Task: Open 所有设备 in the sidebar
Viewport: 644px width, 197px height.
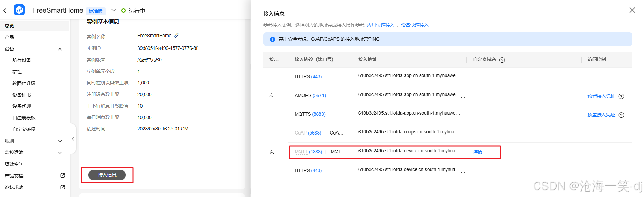Action: click(21, 60)
